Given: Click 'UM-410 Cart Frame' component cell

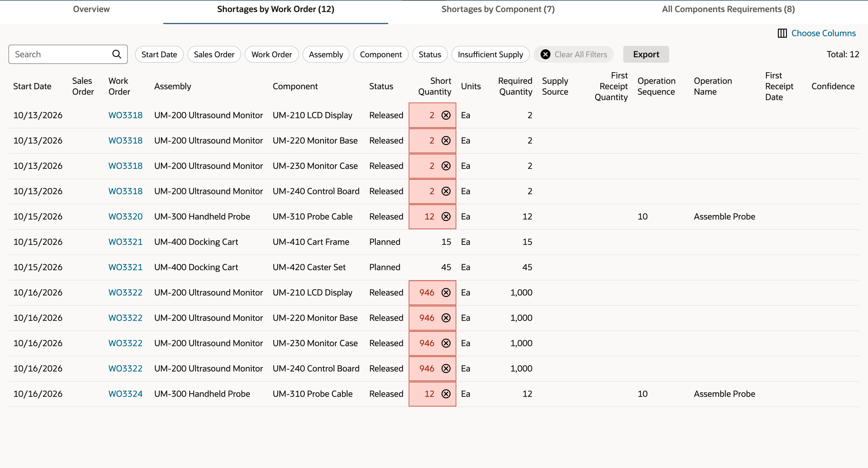Looking at the screenshot, I should click(x=311, y=242).
